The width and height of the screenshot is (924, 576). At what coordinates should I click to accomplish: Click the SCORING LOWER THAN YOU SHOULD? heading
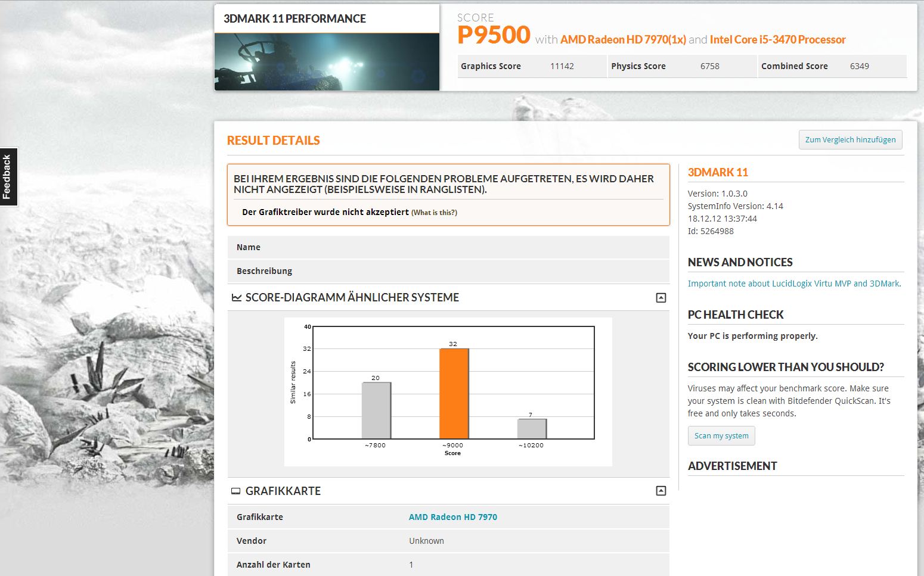pyautogui.click(x=786, y=367)
